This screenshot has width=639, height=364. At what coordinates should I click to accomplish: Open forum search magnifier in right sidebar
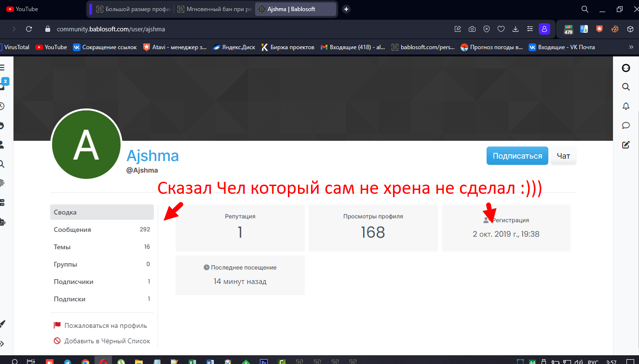point(625,87)
